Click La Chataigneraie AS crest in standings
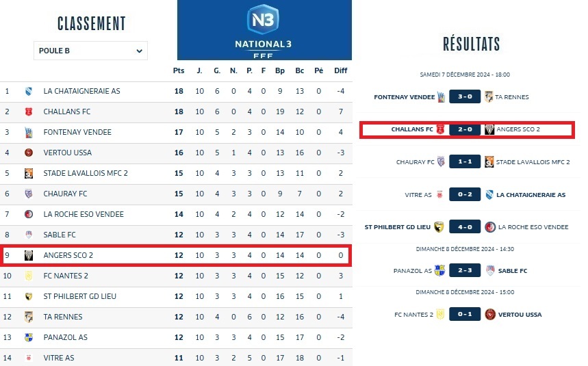 (29, 91)
